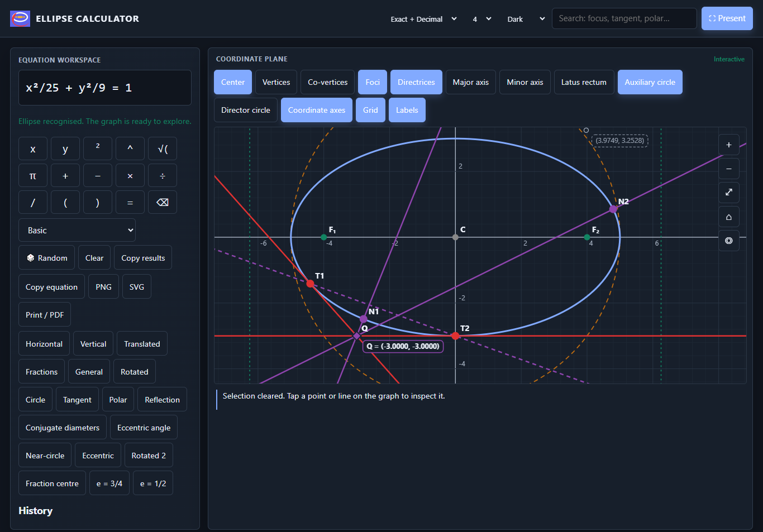Screen dimensions: 763x532
Task: Toggle the Vertices overlay
Action: (276, 82)
